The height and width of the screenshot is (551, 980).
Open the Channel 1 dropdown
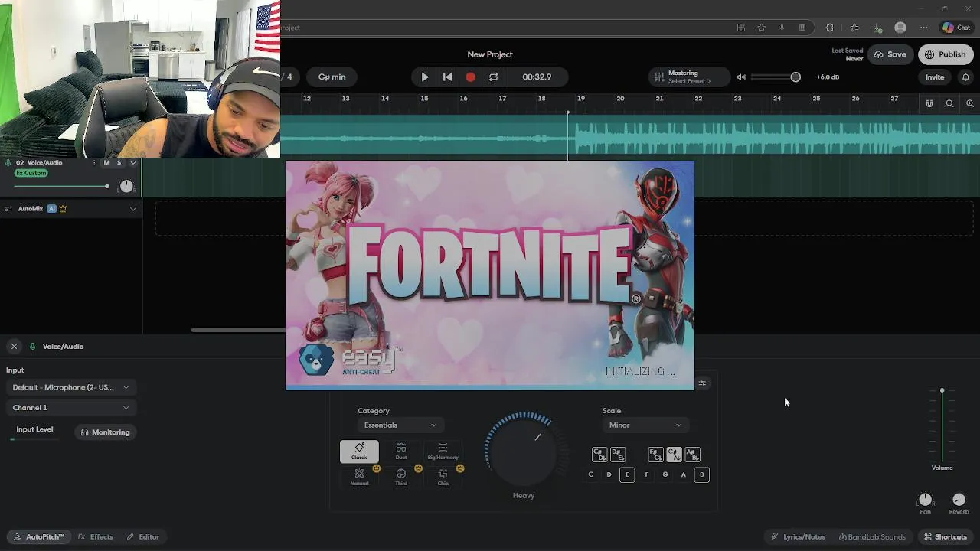click(70, 408)
